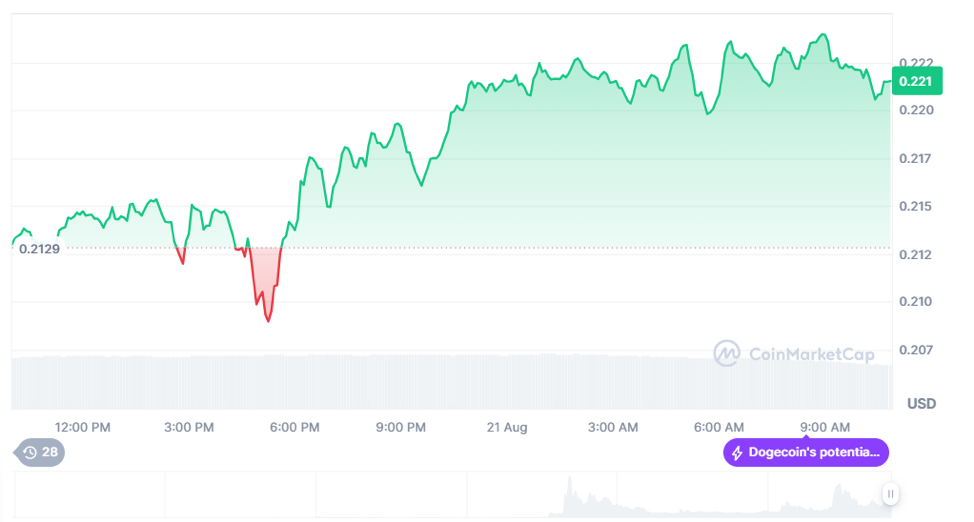Click the USD currency label
This screenshot has width=974, height=522.
(x=921, y=404)
